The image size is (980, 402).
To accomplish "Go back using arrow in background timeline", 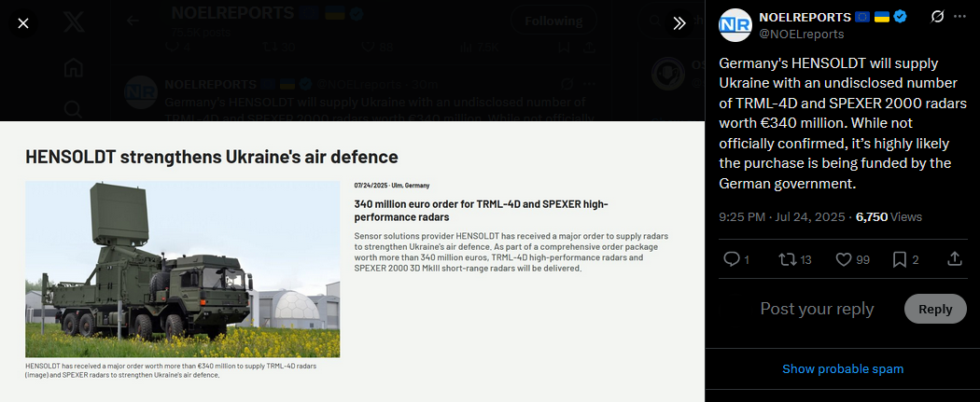I will 133,21.
